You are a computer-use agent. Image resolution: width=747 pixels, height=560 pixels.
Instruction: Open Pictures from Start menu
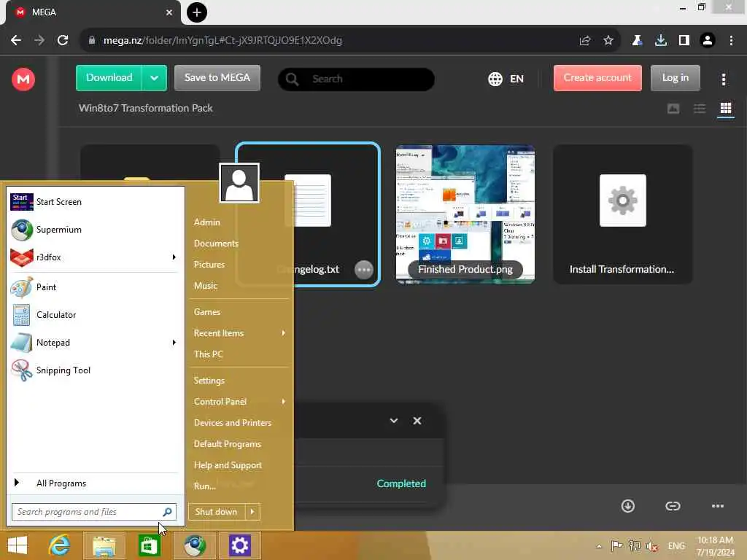pyautogui.click(x=209, y=264)
